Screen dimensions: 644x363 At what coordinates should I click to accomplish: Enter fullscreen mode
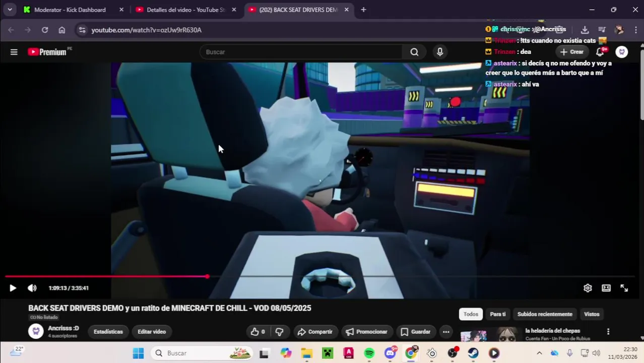(624, 288)
